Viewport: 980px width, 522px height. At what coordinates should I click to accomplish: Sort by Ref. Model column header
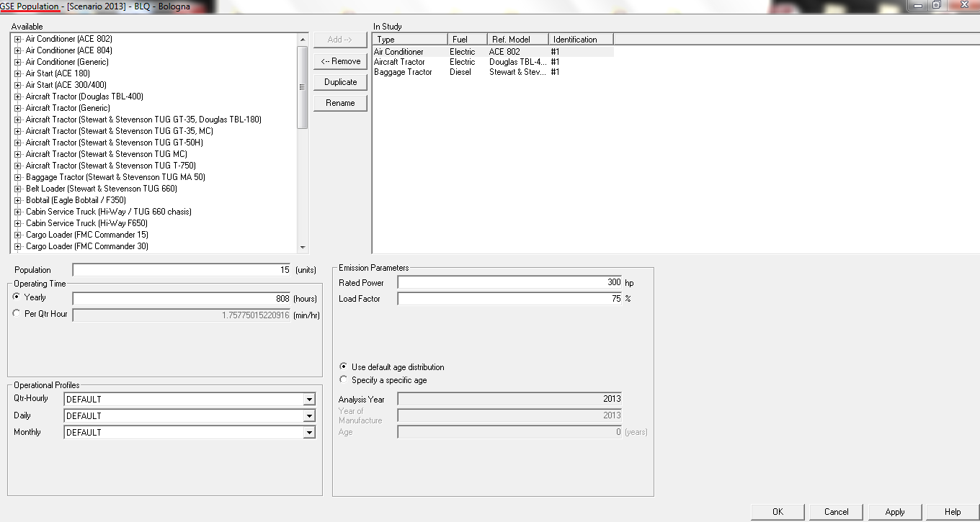tap(517, 40)
